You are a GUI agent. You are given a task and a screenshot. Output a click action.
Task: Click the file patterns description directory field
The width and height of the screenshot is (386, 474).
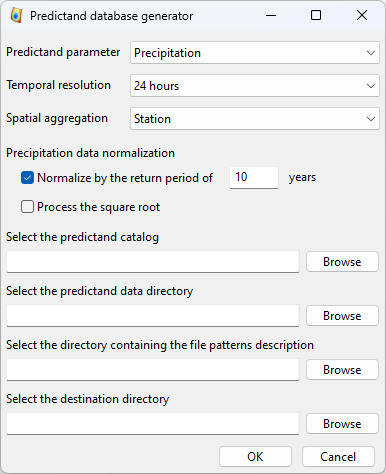pyautogui.click(x=153, y=370)
